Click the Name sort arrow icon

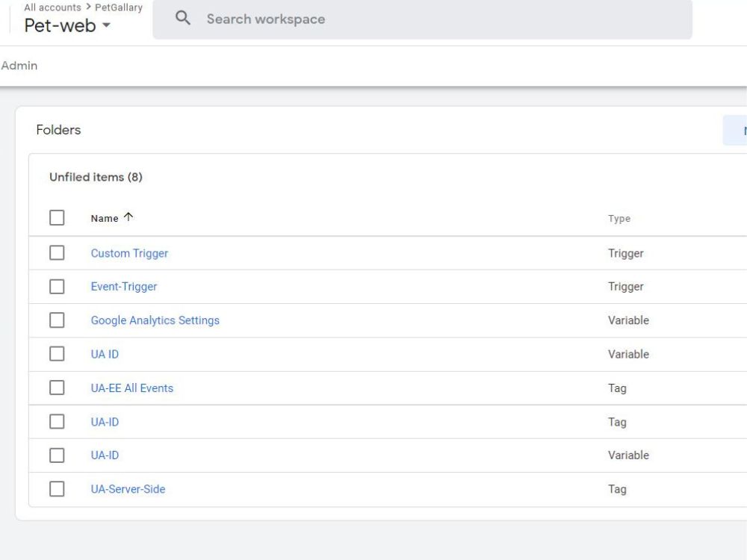128,217
